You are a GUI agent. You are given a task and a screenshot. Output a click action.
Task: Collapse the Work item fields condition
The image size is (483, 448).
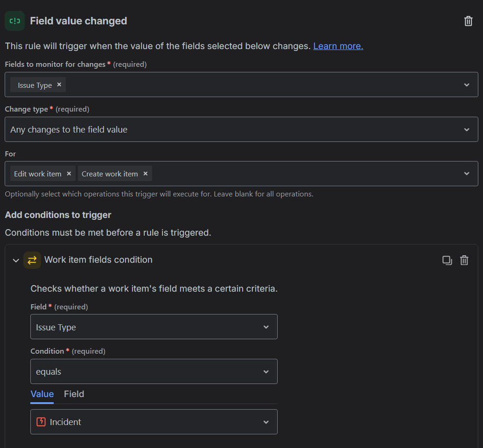(16, 260)
